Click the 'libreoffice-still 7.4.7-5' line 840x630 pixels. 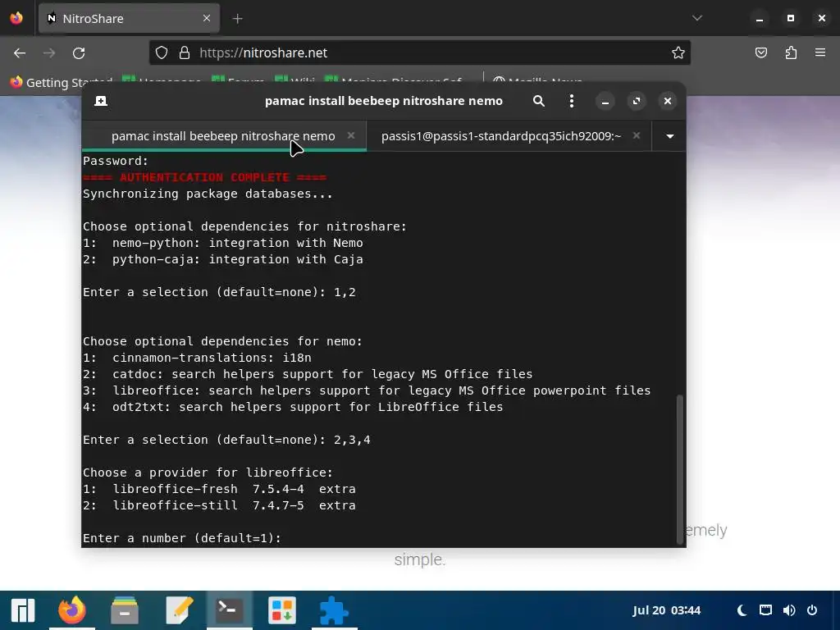point(219,505)
